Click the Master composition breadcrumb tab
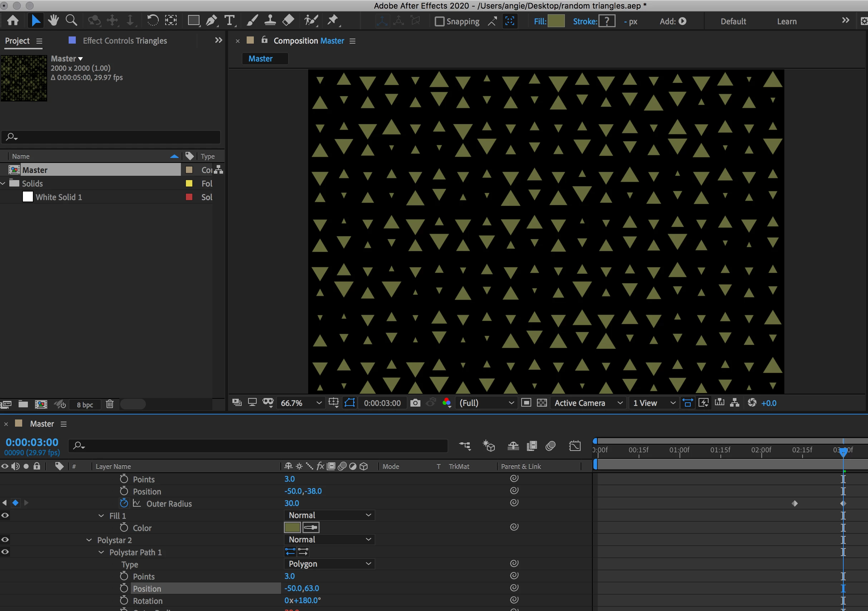This screenshot has width=868, height=611. coord(261,59)
